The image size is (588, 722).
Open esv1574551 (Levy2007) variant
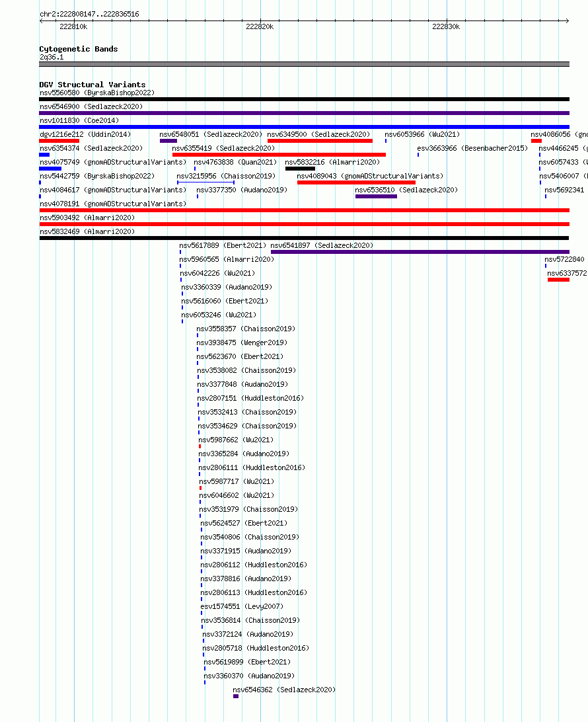[x=242, y=606]
